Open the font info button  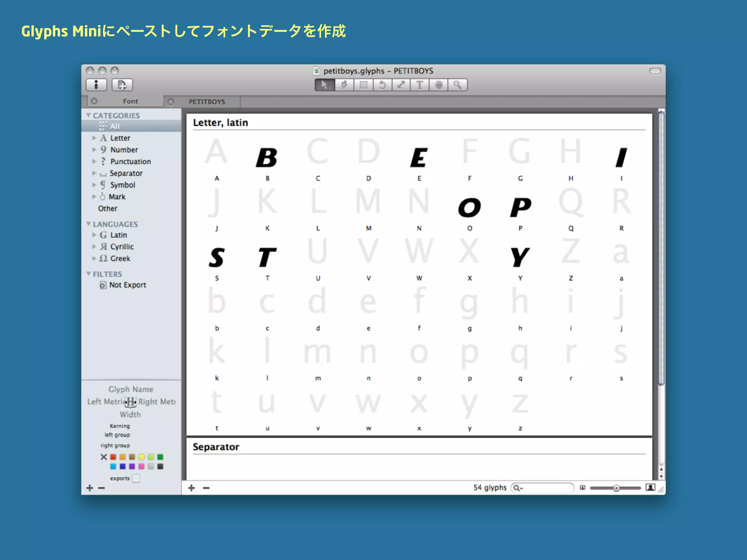coord(96,85)
